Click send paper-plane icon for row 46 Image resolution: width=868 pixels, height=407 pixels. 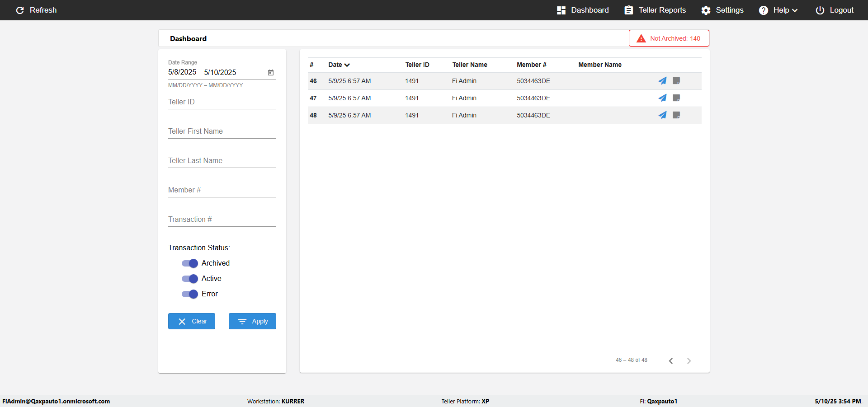[x=662, y=81]
